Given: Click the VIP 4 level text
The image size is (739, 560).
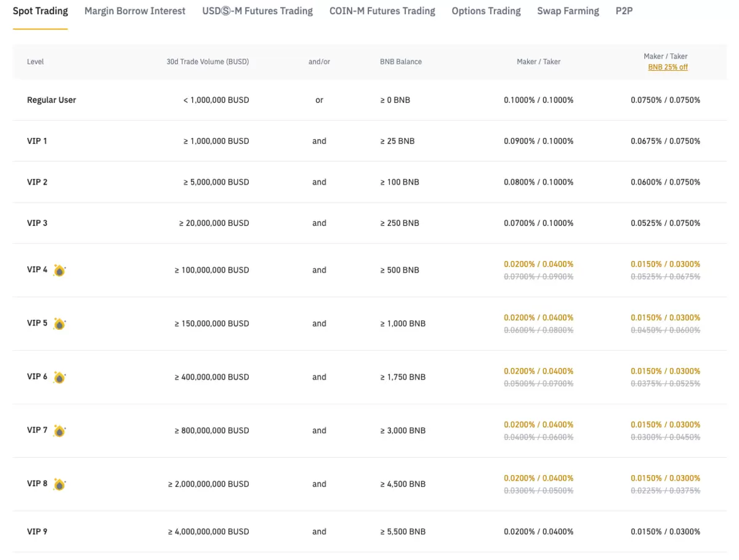Looking at the screenshot, I should [37, 270].
